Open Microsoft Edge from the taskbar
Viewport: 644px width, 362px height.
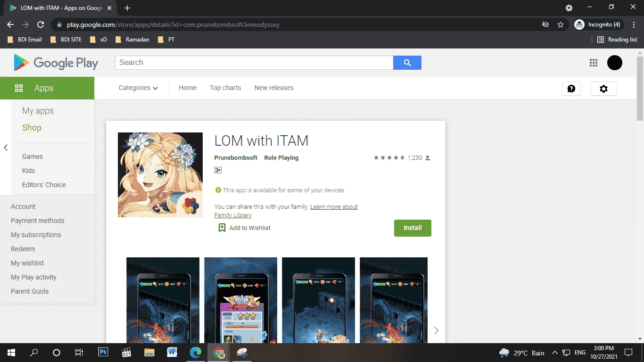pos(195,353)
